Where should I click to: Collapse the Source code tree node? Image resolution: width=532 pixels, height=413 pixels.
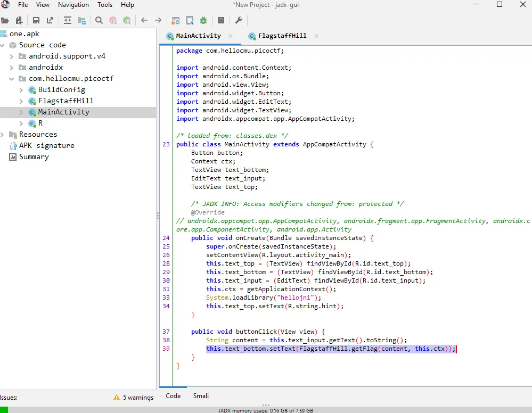pyautogui.click(x=3, y=45)
